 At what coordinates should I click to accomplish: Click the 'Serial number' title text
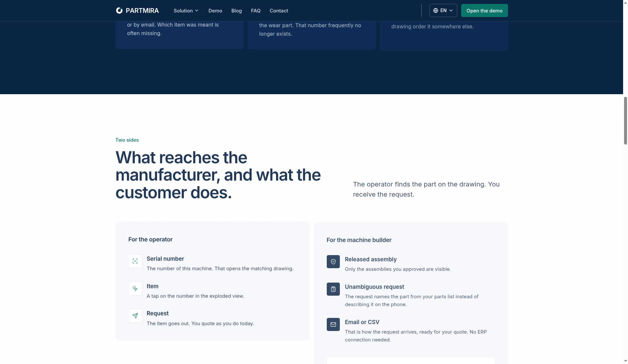click(x=165, y=259)
